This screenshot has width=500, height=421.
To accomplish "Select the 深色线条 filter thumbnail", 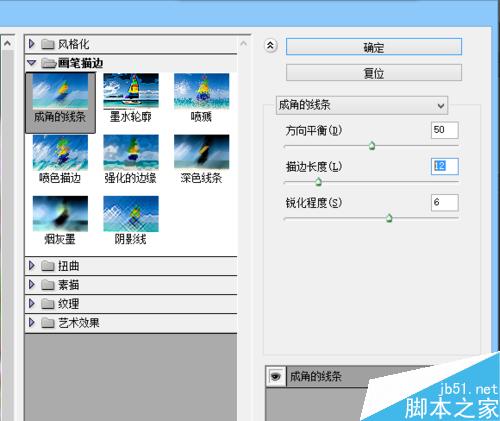I will 202,152.
